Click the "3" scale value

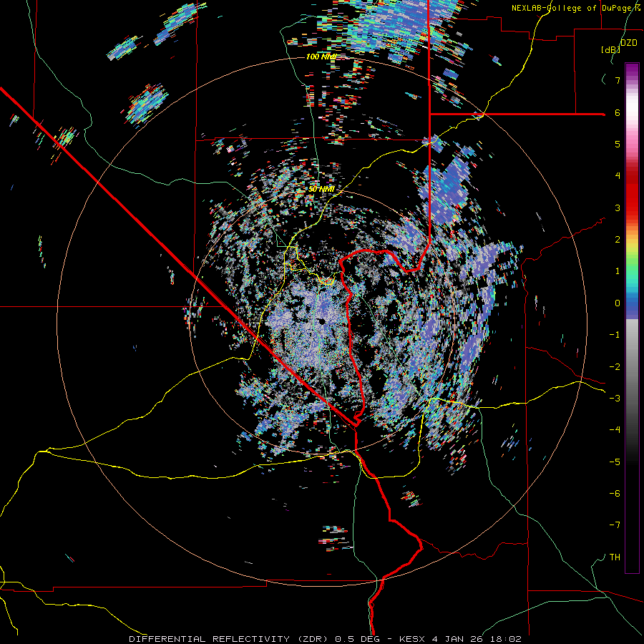point(618,208)
